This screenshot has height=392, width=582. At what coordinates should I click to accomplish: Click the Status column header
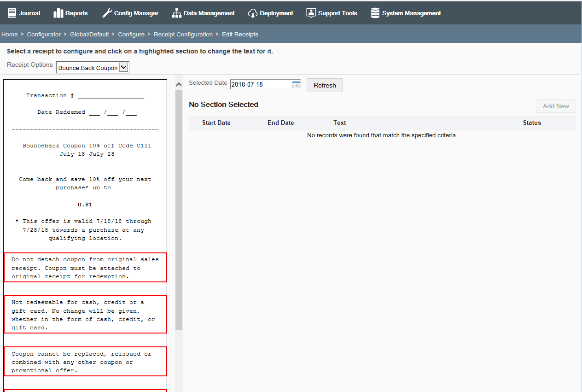tap(532, 123)
